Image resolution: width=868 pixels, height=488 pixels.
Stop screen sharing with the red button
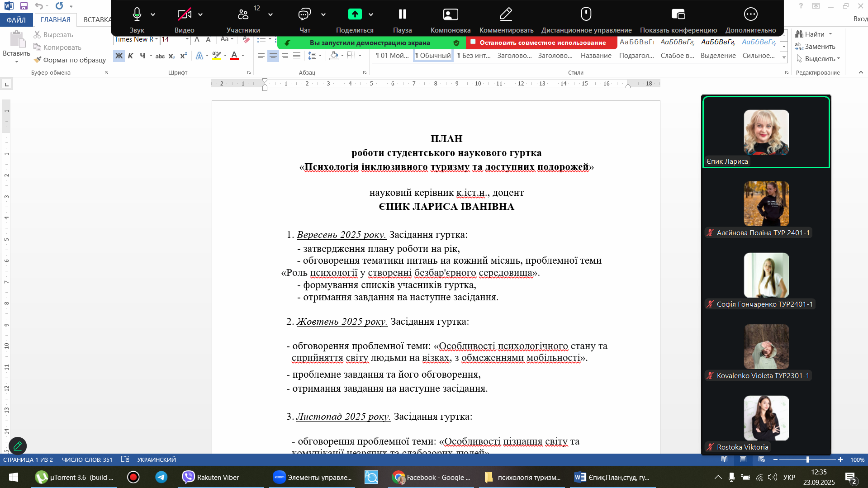(x=541, y=43)
